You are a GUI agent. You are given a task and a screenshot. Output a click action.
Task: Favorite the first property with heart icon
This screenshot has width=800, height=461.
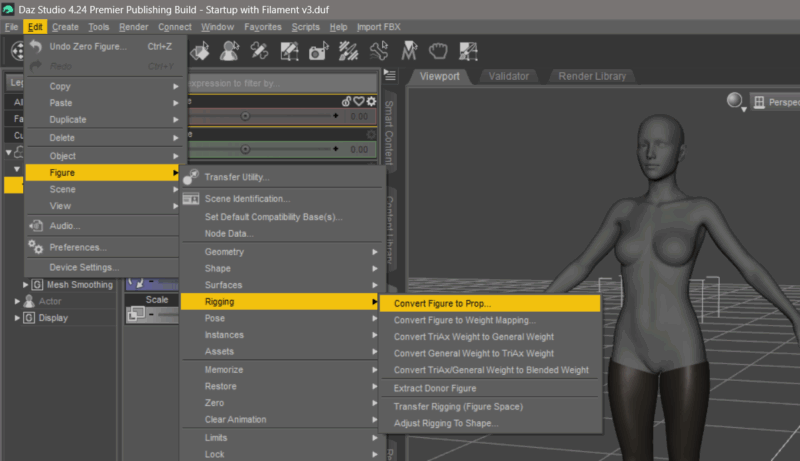359,101
